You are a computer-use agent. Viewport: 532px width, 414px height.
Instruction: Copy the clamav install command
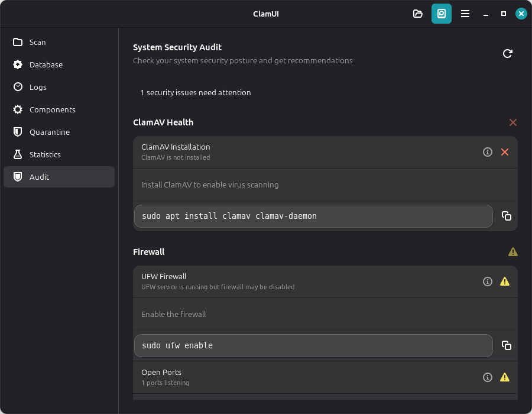click(506, 216)
